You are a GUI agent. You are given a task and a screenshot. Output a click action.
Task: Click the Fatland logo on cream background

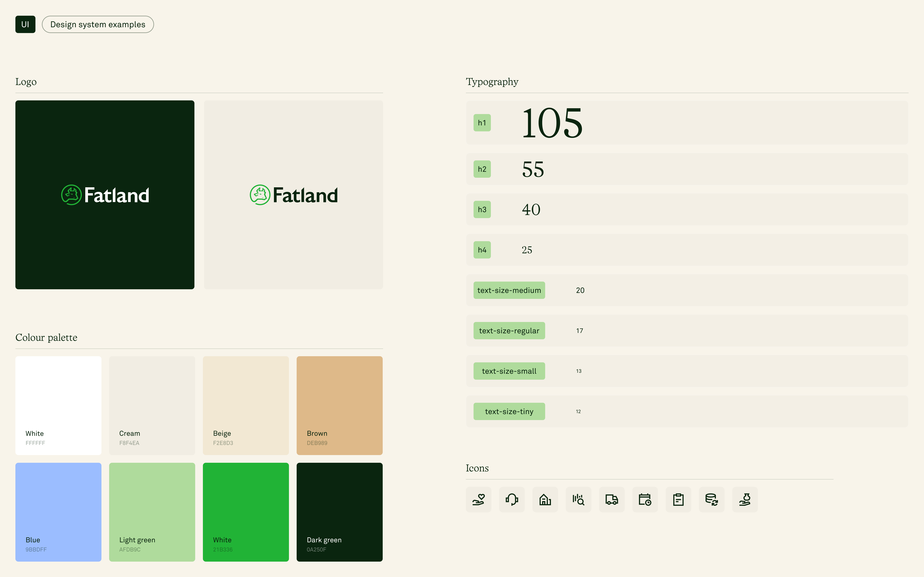point(293,195)
